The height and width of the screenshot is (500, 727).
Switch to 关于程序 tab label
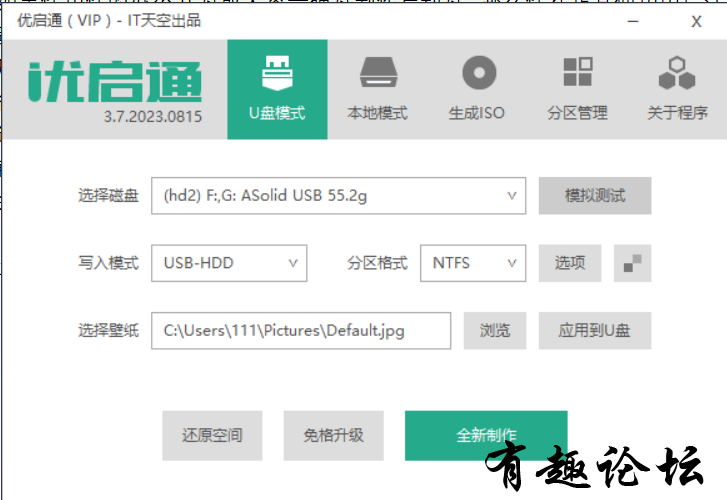click(x=677, y=113)
